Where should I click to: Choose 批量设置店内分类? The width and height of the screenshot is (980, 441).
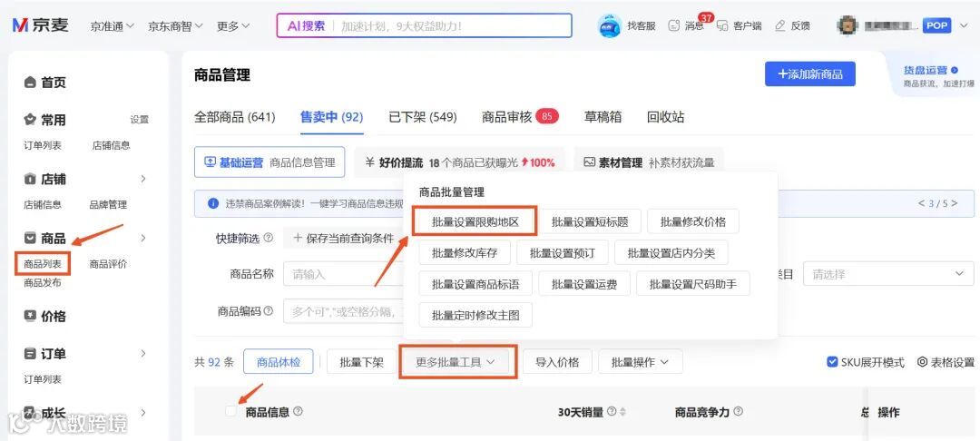click(x=671, y=252)
